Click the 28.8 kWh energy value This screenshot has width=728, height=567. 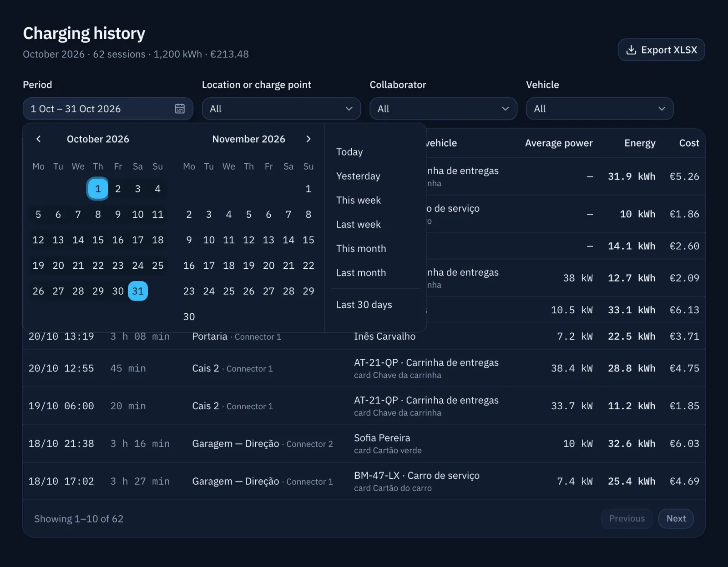coord(632,368)
